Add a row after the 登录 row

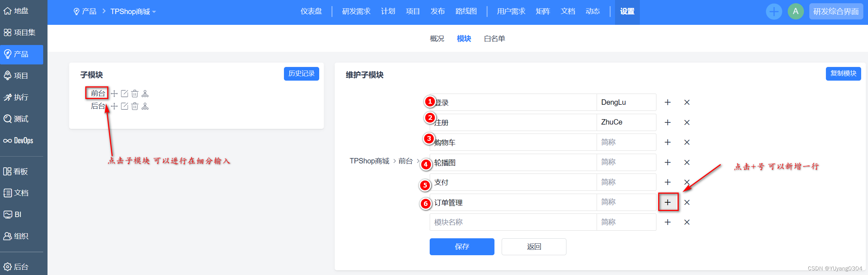668,102
